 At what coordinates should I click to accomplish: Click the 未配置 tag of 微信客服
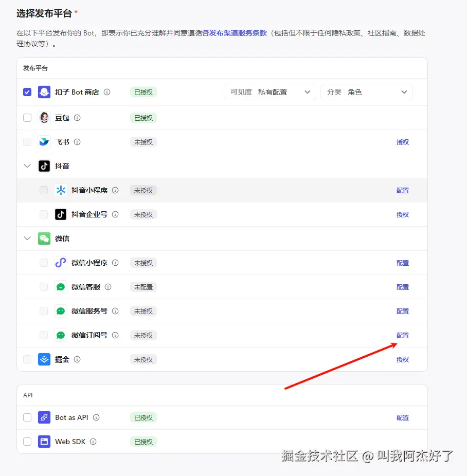[x=143, y=287]
